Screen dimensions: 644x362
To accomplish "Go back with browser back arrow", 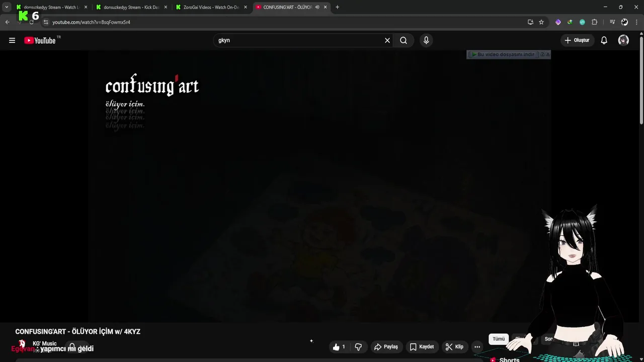I will pos(7,22).
